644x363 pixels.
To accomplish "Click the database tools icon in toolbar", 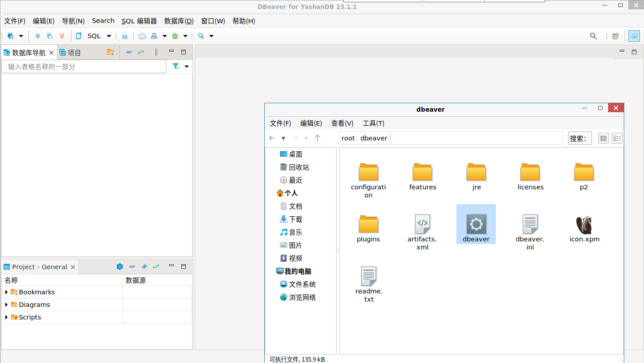I will pyautogui.click(x=154, y=36).
